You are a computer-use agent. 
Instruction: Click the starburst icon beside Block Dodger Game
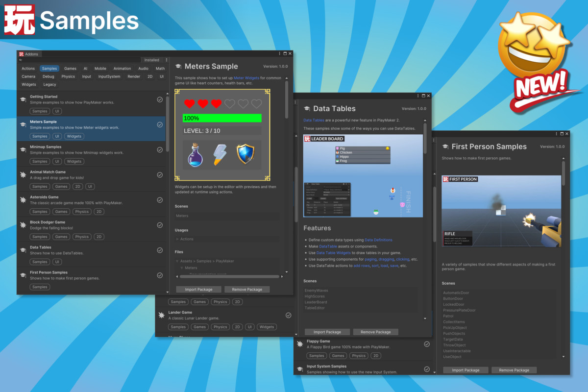point(23,225)
